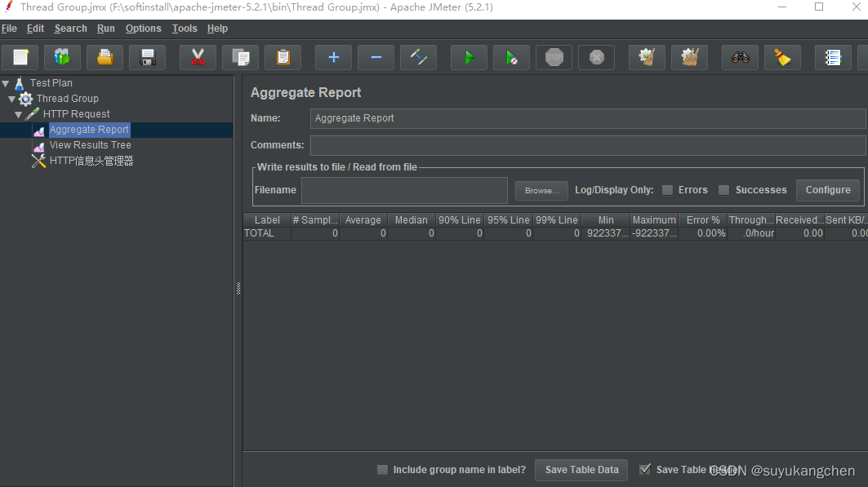Click the Copy icon in toolbar

(x=240, y=57)
